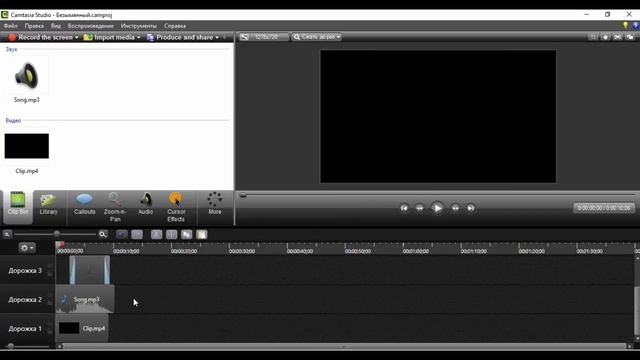The width and height of the screenshot is (640, 360).
Task: Select Song.mp3 in the Clip Bin
Action: [27, 80]
